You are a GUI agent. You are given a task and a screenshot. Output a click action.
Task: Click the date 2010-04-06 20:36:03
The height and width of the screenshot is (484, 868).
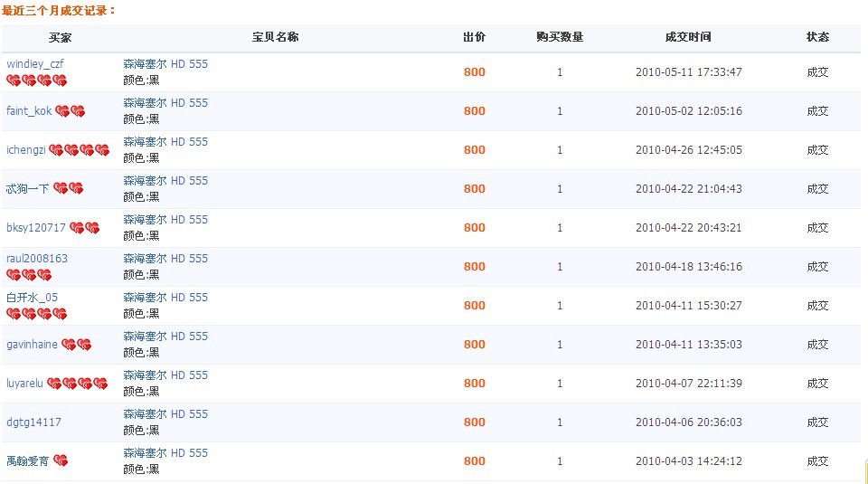689,422
